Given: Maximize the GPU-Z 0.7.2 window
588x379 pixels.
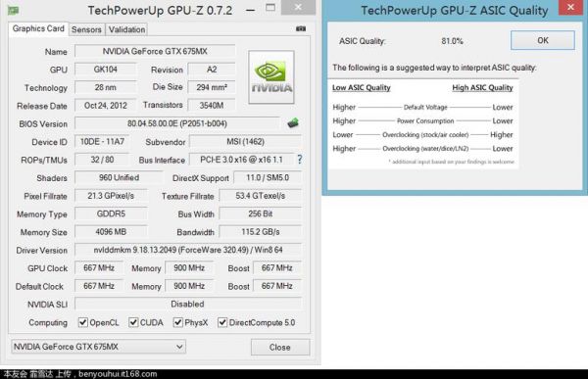Looking at the screenshot, I should tap(270, 8).
